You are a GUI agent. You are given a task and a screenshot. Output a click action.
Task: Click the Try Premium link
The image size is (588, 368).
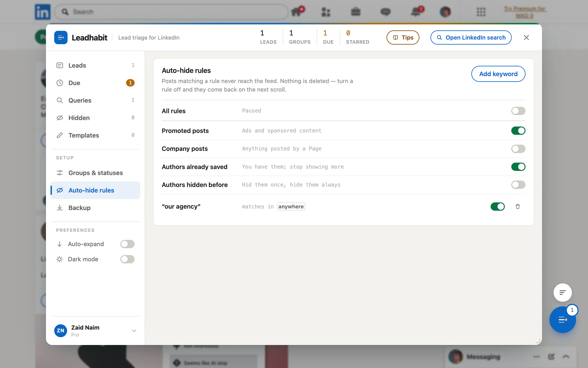point(525,12)
